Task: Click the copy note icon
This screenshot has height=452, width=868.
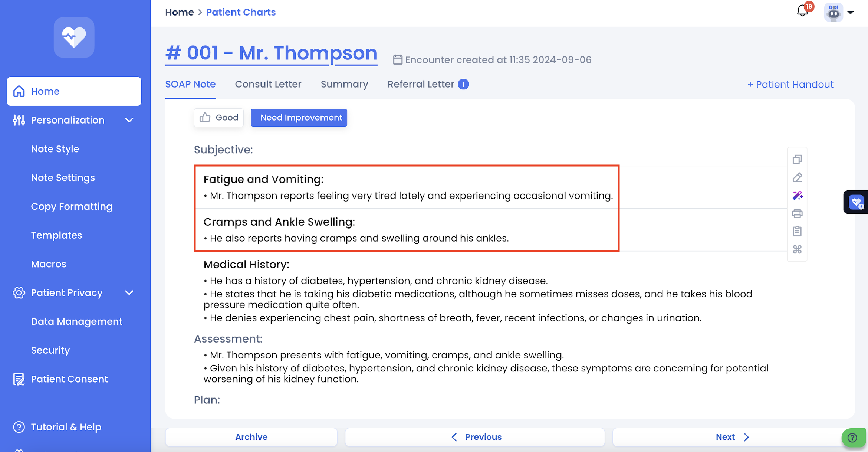Action: [797, 160]
